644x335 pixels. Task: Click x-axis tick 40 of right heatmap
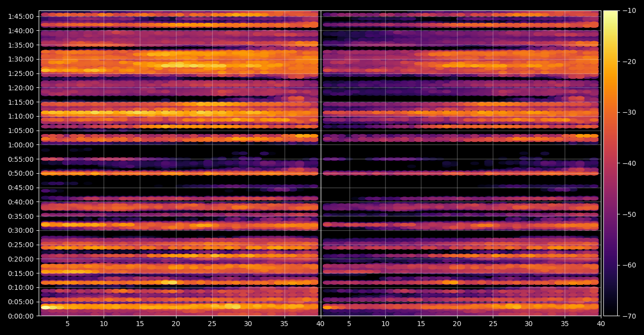click(x=601, y=324)
